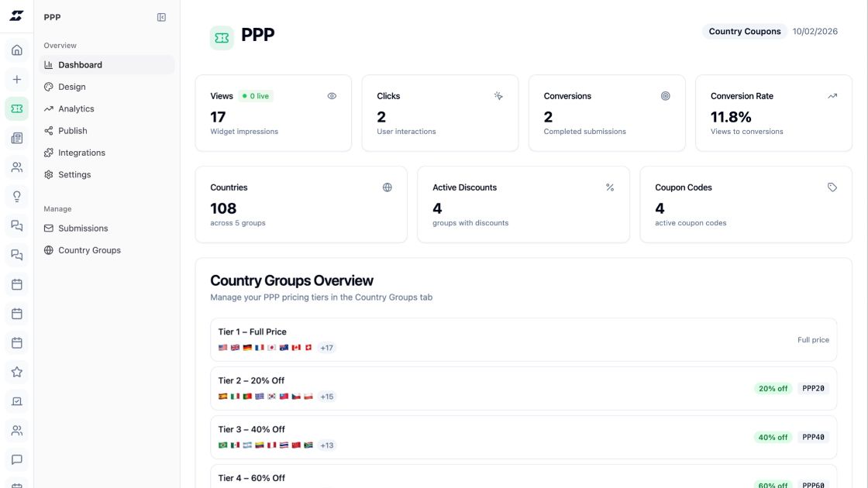Select Submissions in the sidebar
Viewport: 868px width, 488px height.
point(83,229)
